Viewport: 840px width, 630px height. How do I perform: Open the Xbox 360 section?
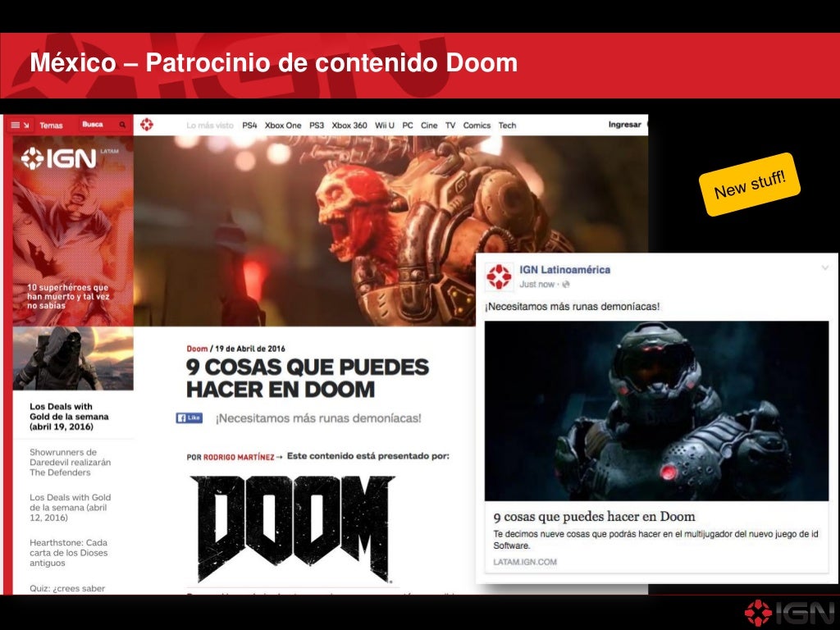point(349,126)
